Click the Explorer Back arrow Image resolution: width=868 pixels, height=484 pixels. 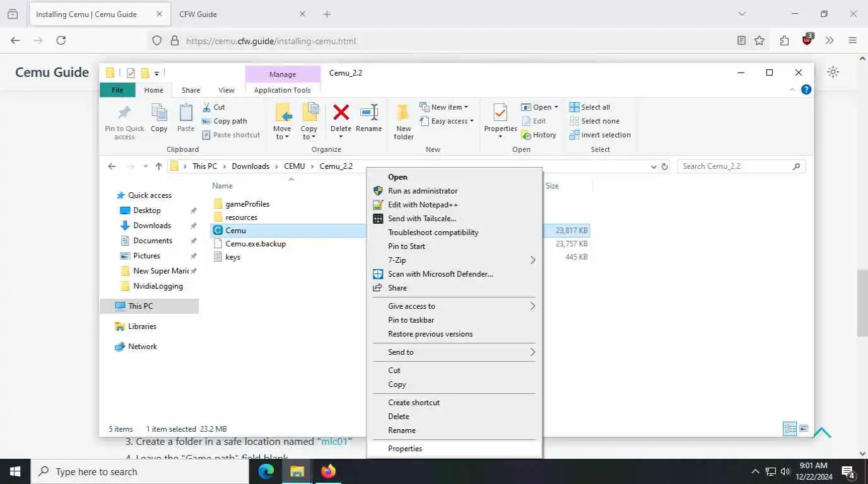pyautogui.click(x=112, y=166)
